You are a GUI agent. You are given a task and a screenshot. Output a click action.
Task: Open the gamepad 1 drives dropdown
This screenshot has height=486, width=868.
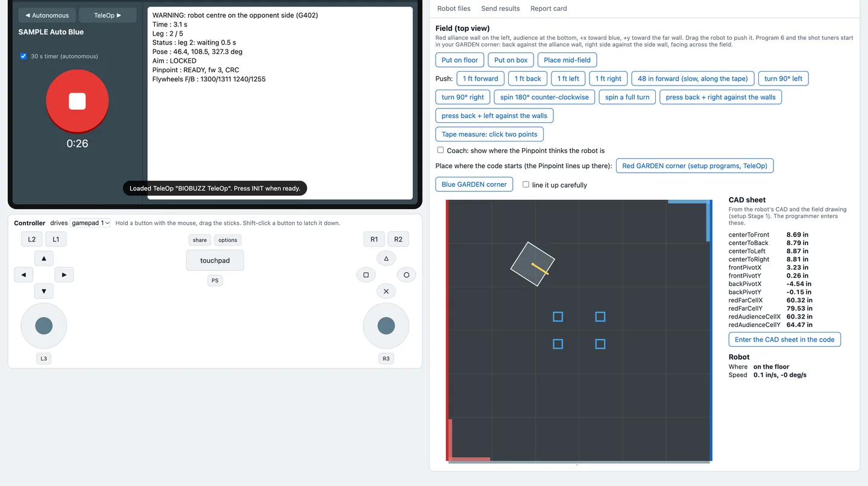tap(90, 223)
